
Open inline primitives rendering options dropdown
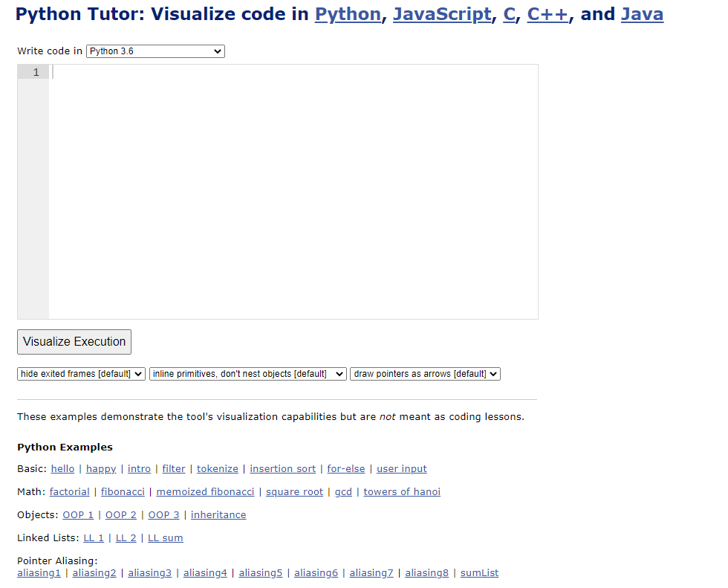(248, 374)
